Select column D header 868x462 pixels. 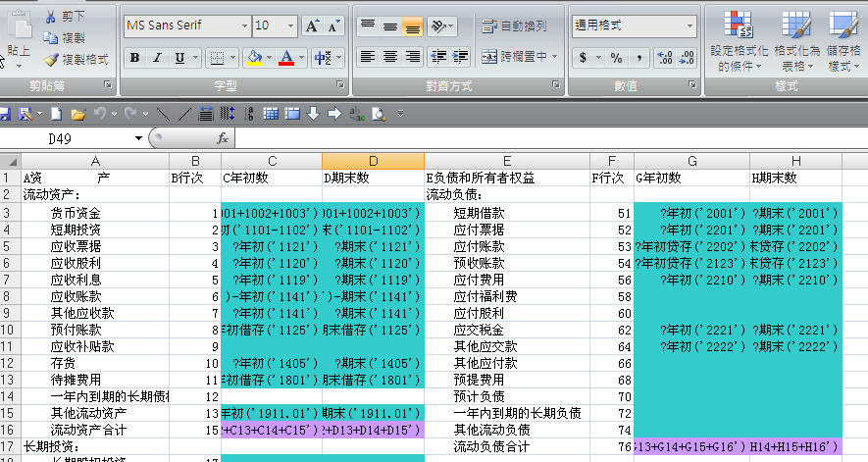[373, 161]
